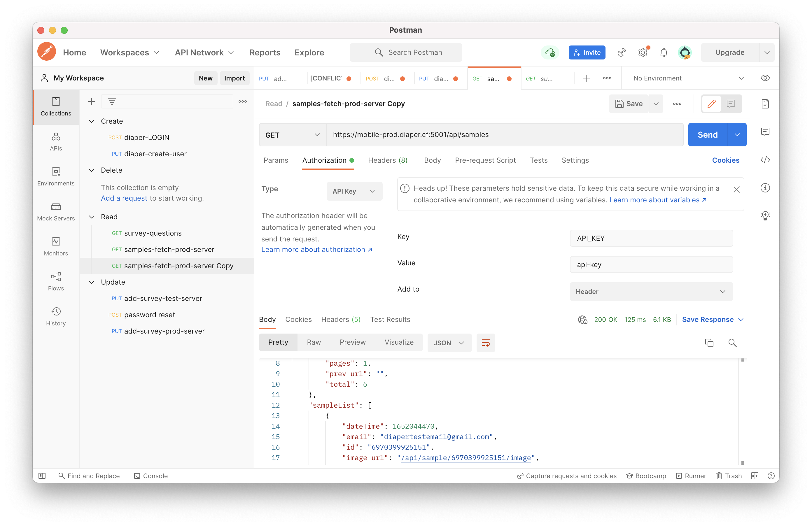Open the Send button dropdown arrow
The height and width of the screenshot is (526, 812).
pyautogui.click(x=737, y=135)
